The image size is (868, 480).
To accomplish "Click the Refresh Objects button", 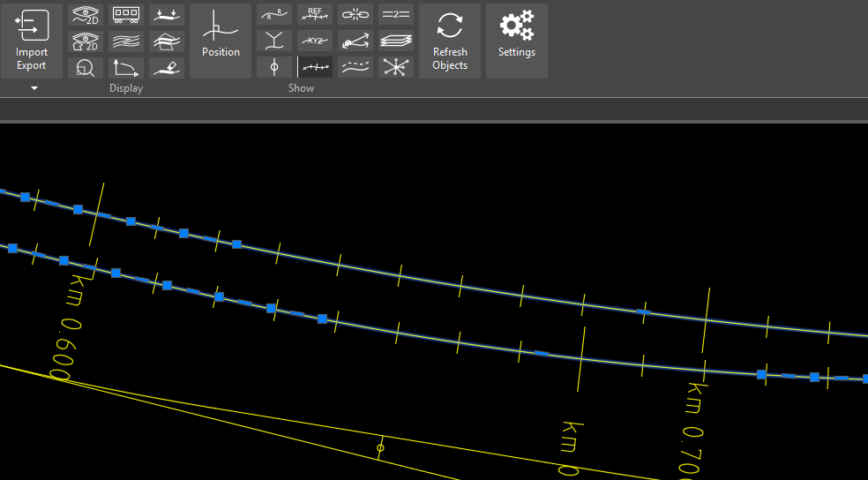I will pyautogui.click(x=450, y=40).
